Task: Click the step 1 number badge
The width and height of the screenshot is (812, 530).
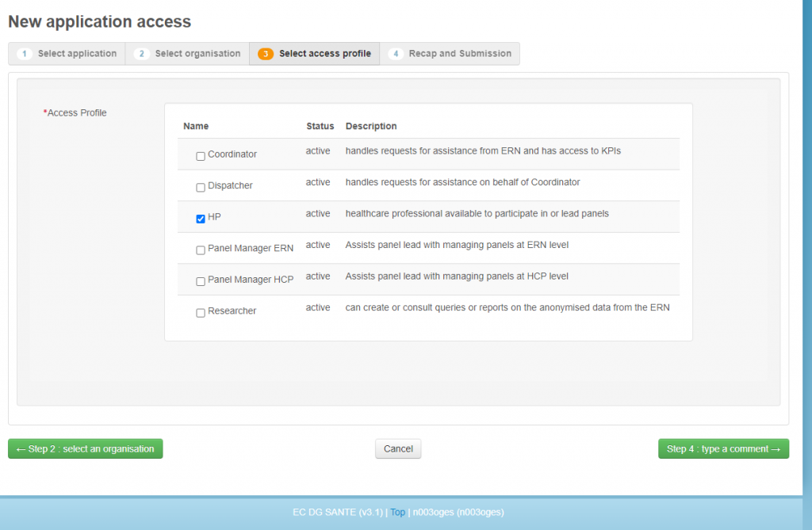Action: tap(25, 54)
